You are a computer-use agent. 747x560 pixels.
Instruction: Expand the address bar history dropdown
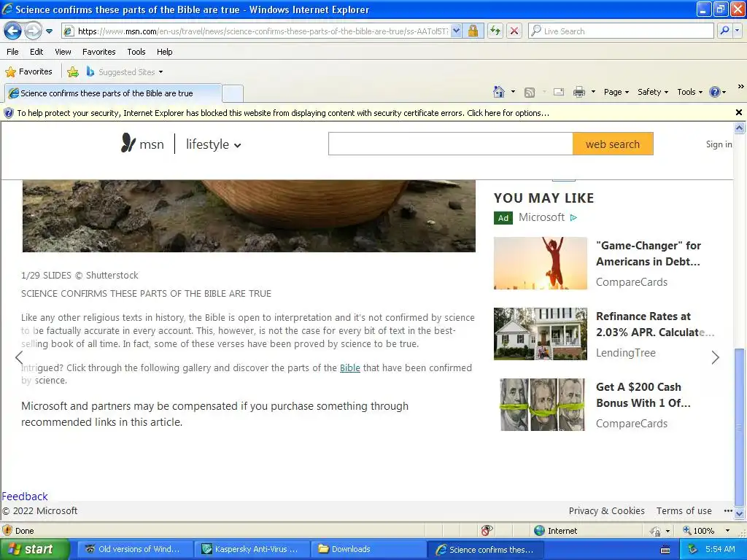[456, 31]
